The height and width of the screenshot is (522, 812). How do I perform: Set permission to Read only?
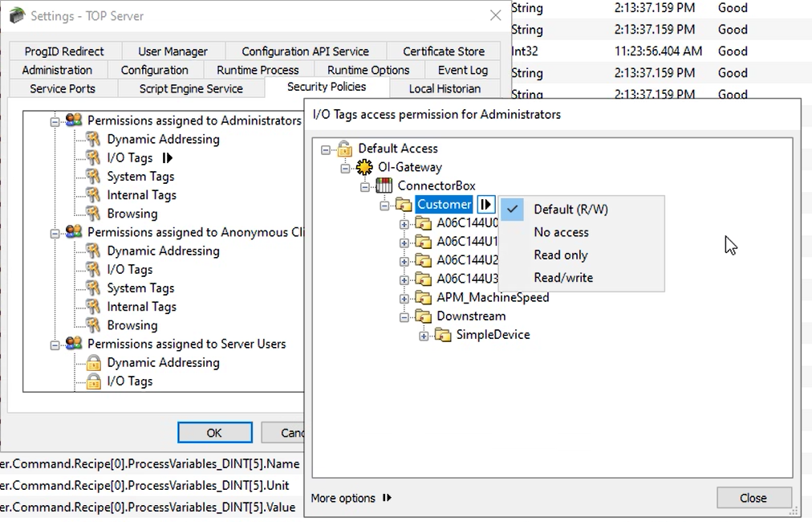560,255
